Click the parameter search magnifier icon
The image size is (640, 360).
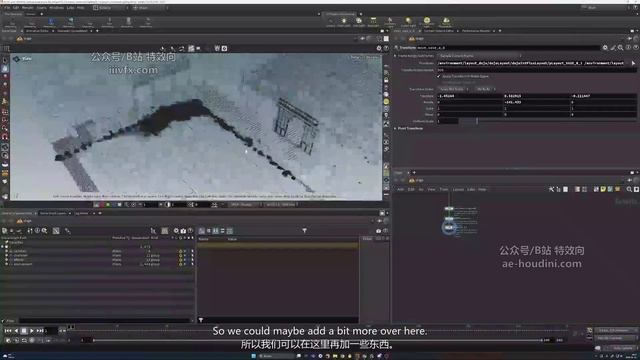620,48
